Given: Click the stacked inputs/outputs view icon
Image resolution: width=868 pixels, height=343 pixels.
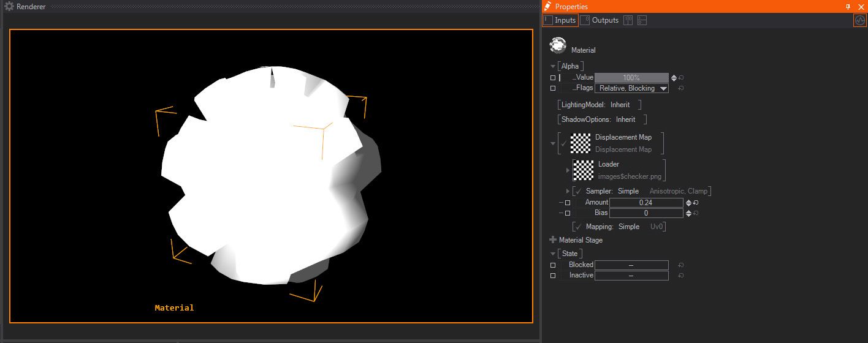Looking at the screenshot, I should (642, 20).
